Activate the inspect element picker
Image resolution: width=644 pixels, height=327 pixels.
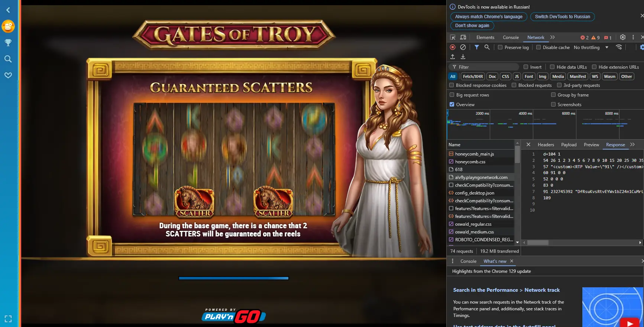[x=453, y=37]
